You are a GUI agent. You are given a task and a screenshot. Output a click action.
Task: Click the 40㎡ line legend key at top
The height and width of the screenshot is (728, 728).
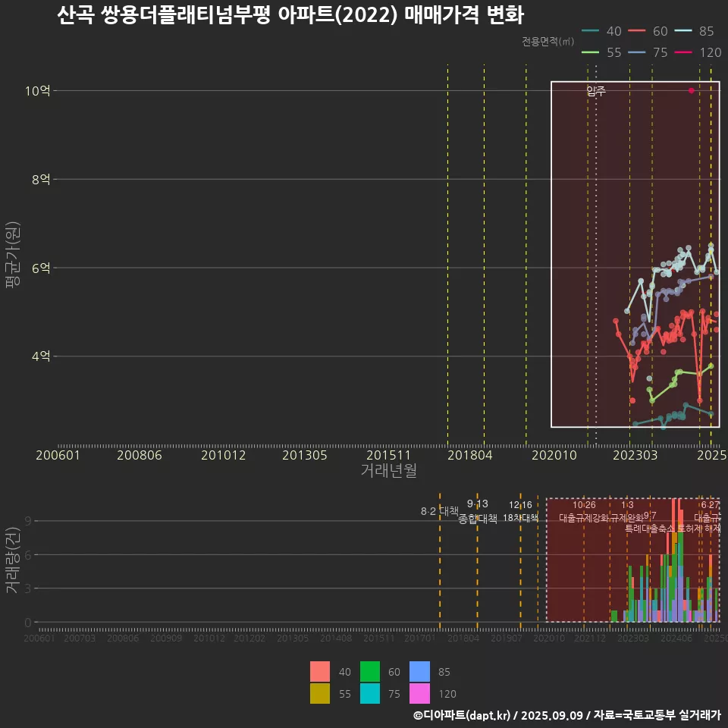[x=591, y=31]
